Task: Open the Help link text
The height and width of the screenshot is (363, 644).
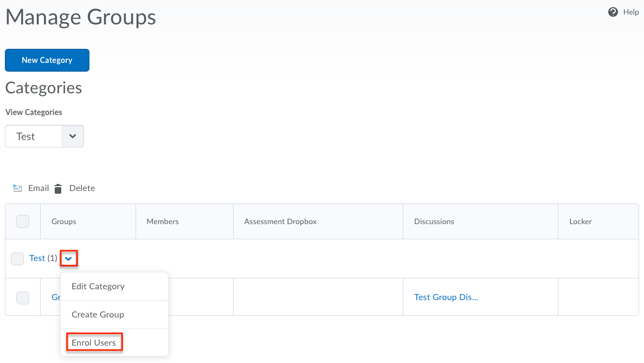Action: point(631,12)
